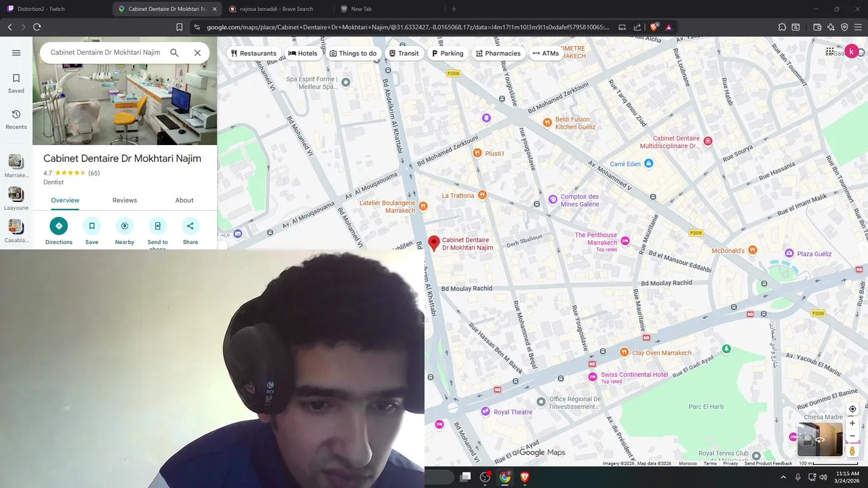Viewport: 868px width, 488px height.
Task: Select the Clay Oven Marrakech marker
Action: [624, 352]
